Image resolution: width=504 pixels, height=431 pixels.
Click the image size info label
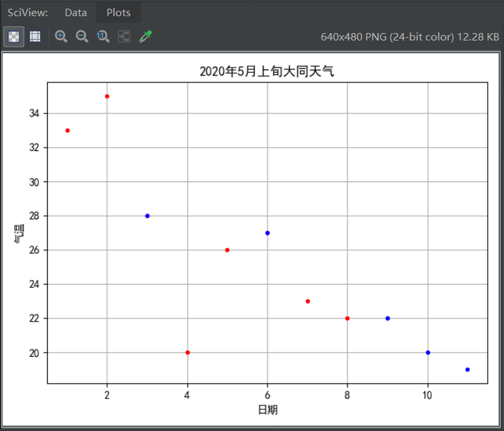410,37
